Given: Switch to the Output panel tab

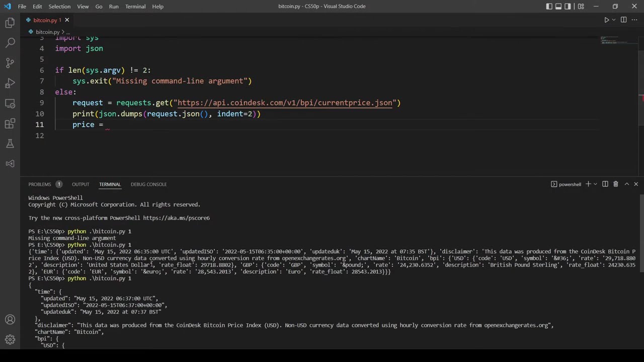Looking at the screenshot, I should click(80, 184).
